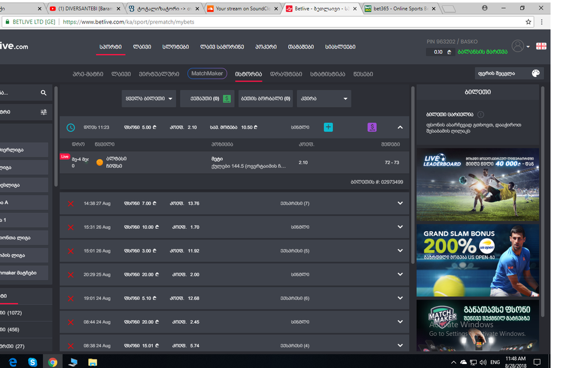The image size is (588, 368).
Task: Open Chrome profile icon in title bar
Action: click(485, 8)
